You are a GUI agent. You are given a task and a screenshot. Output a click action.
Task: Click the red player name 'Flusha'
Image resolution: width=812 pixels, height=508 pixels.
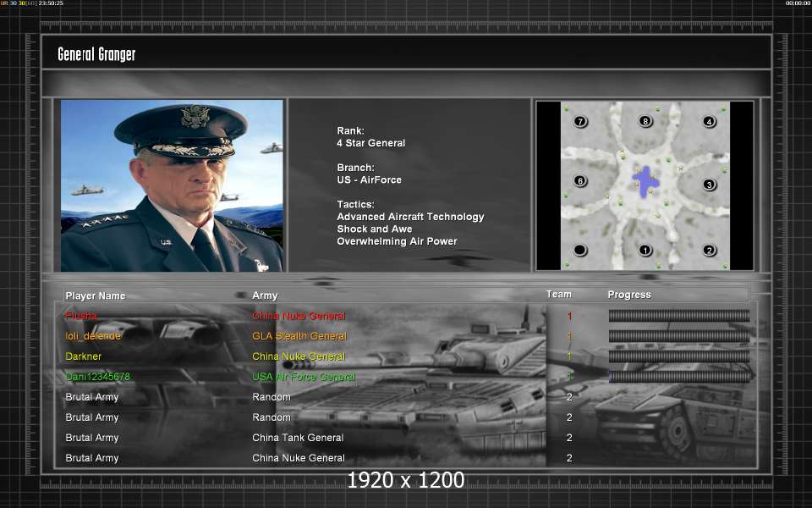[81, 316]
